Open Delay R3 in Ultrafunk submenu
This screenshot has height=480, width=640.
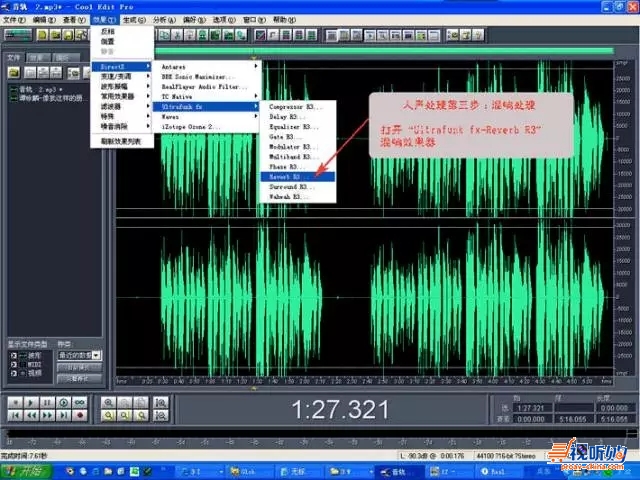pos(298,117)
